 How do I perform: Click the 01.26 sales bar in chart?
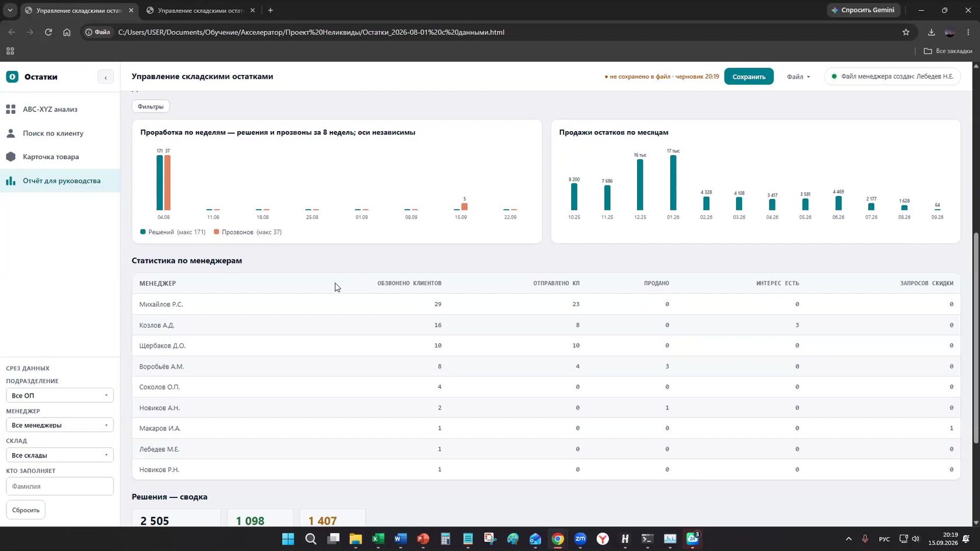point(673,183)
